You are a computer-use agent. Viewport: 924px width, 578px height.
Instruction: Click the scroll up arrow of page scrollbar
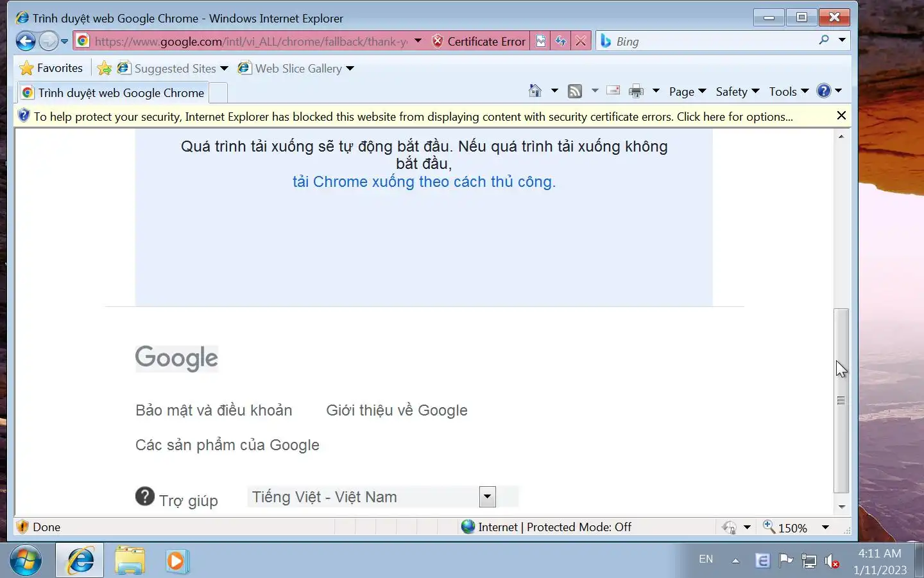[x=841, y=136]
